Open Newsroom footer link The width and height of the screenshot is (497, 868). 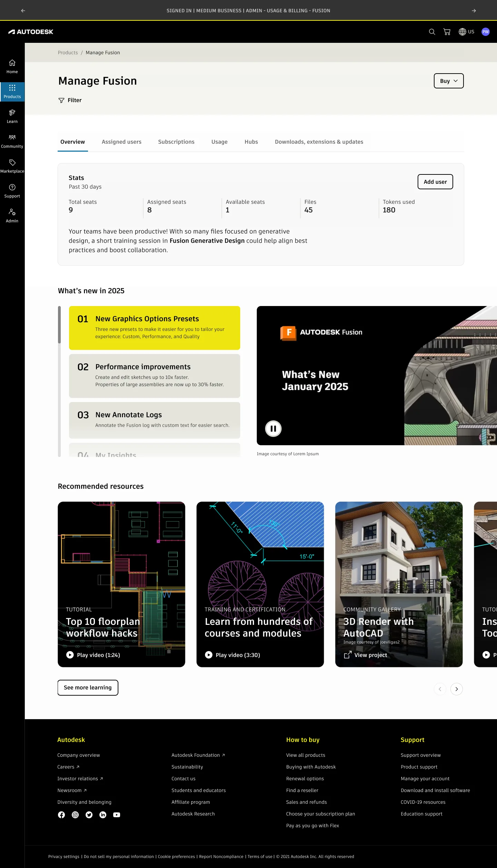[72, 790]
